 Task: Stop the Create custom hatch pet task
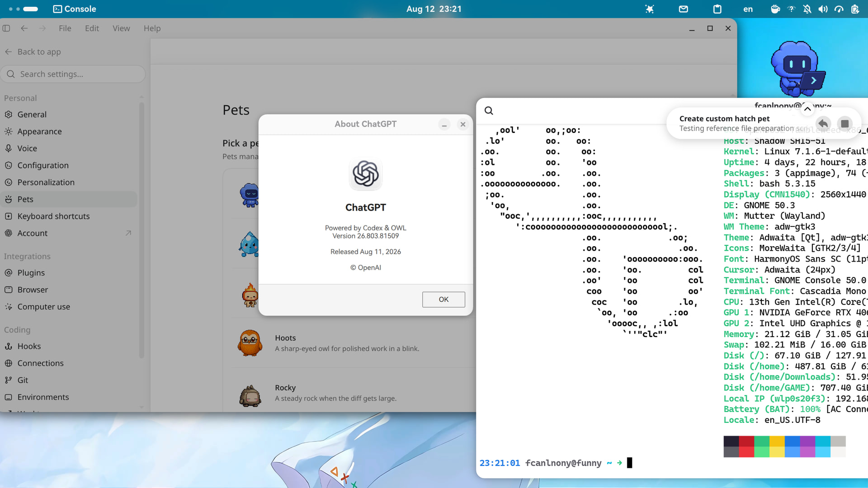coord(844,123)
